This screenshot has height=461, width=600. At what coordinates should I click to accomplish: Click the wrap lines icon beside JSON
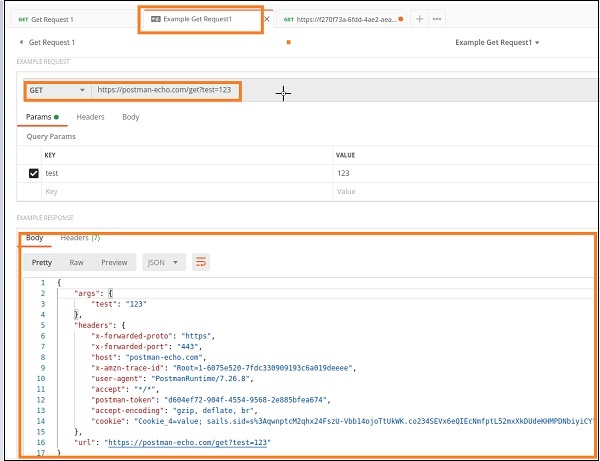click(202, 262)
